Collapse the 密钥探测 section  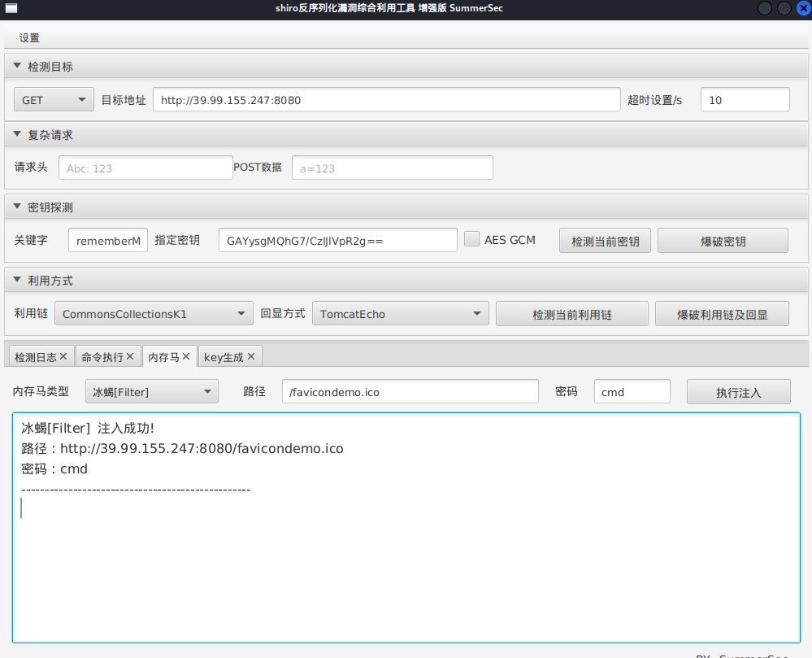coord(16,207)
